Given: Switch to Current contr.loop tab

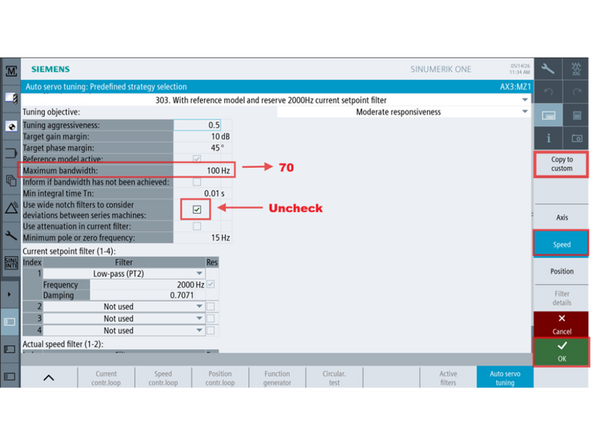Looking at the screenshot, I should click(106, 378).
